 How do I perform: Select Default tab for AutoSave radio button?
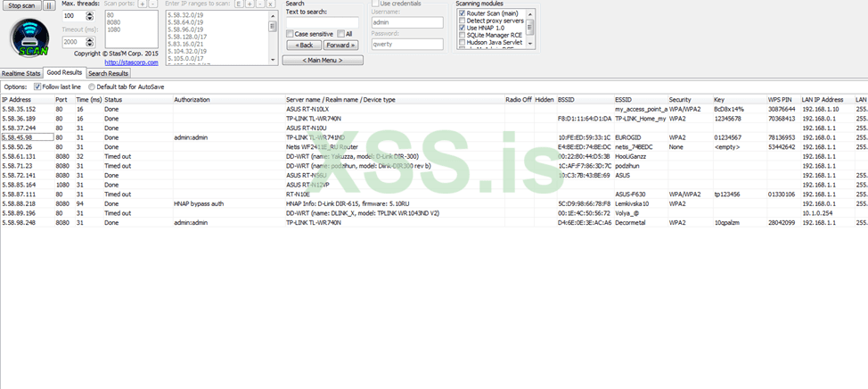pos(92,87)
